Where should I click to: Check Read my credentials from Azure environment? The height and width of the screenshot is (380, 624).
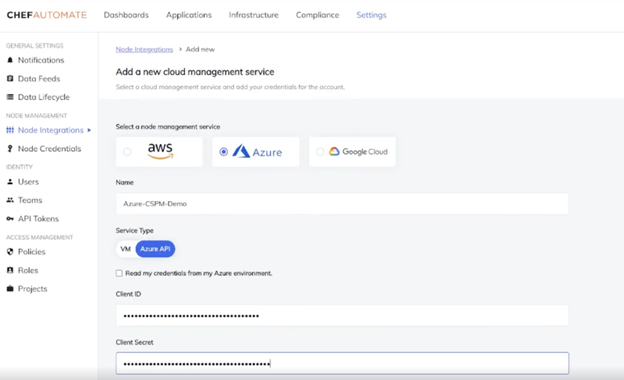tap(119, 273)
